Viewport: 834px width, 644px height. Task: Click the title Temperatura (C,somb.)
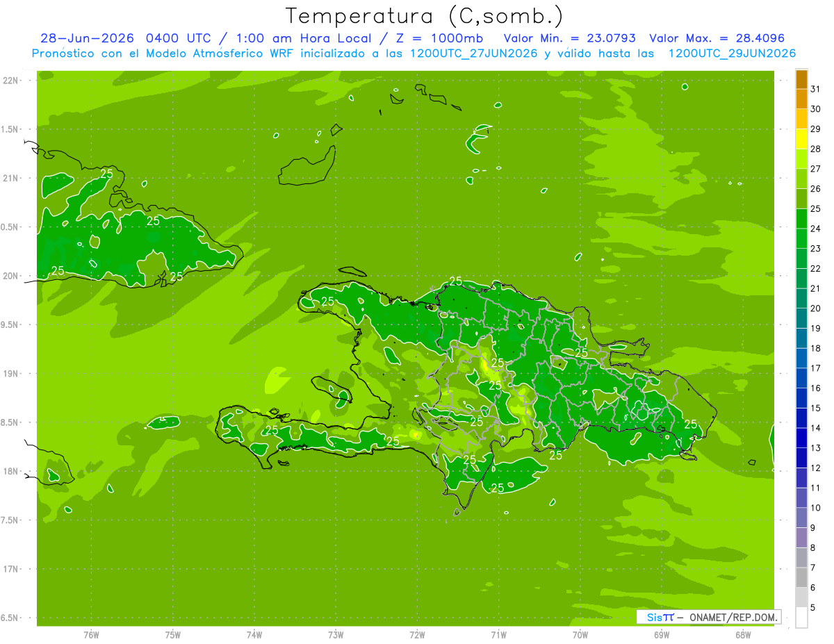click(424, 16)
